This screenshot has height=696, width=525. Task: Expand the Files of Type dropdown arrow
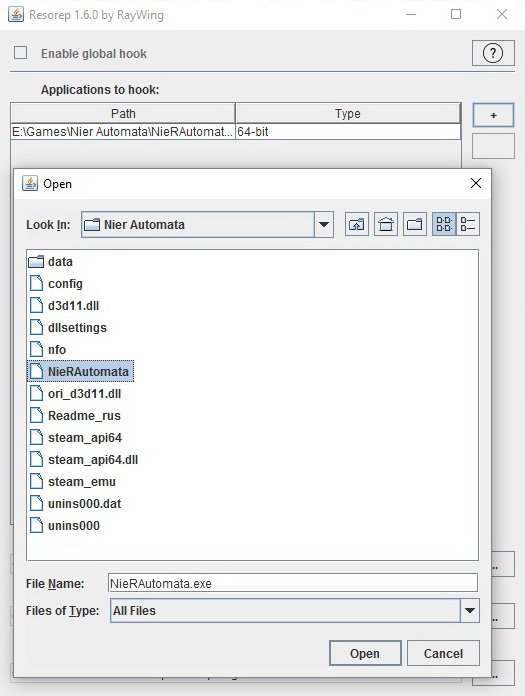tap(470, 610)
